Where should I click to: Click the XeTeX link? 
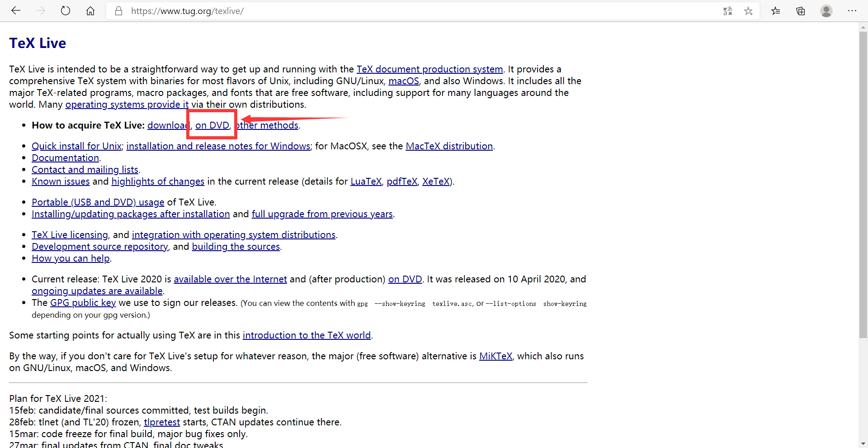(436, 181)
